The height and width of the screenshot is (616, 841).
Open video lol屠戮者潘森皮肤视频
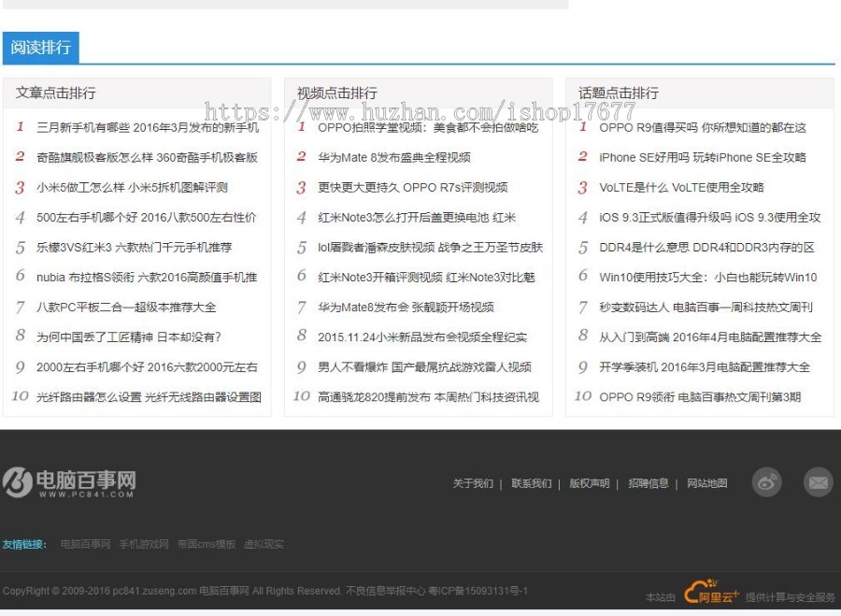pos(431,248)
